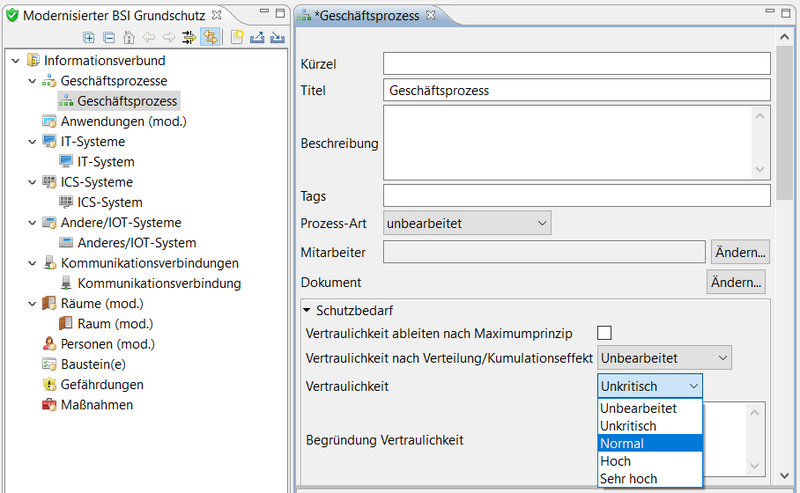Maximize the Geschäftsprozess editor pane

786,13
